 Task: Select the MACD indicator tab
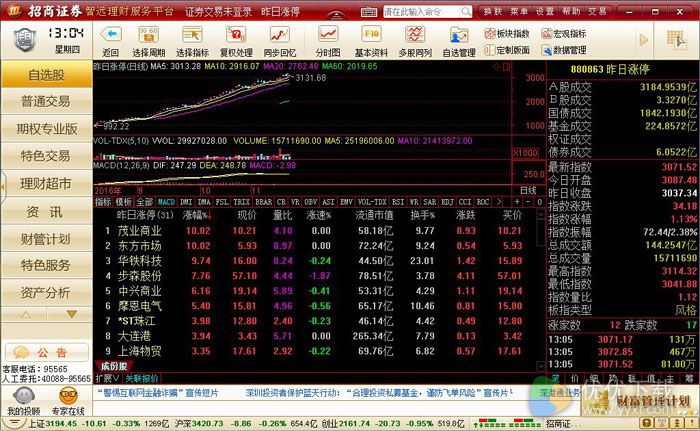point(166,202)
